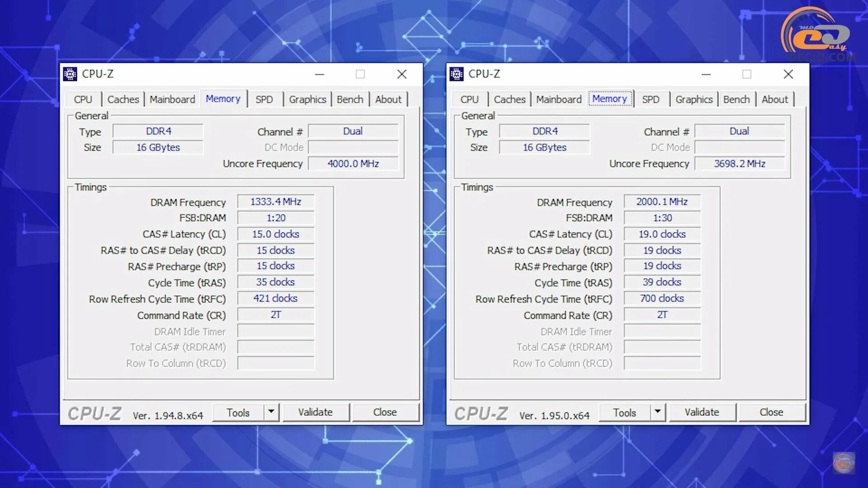This screenshot has height=488, width=868.
Task: Maximize the left CPU-Z window
Action: 360,74
